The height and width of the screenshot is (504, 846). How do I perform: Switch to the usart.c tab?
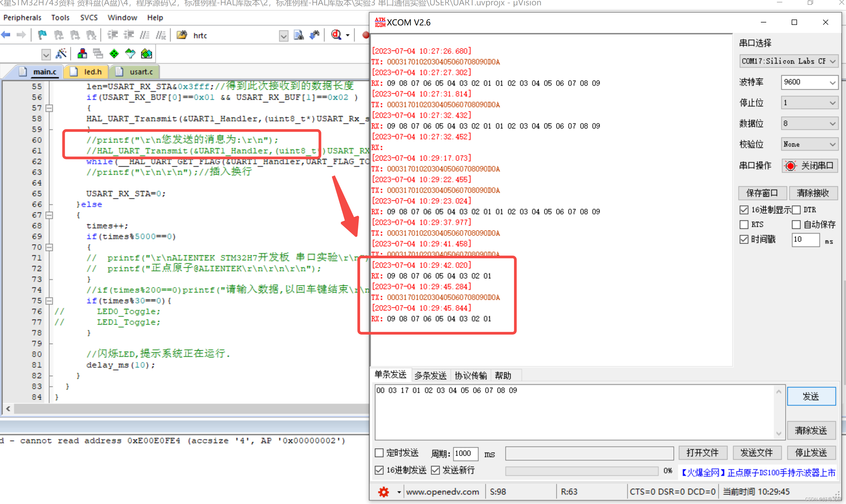135,72
